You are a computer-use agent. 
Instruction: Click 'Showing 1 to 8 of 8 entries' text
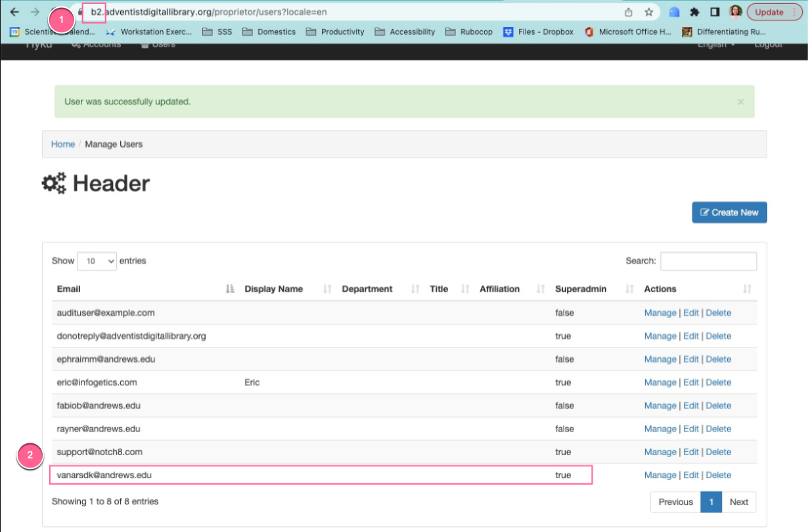(x=105, y=501)
